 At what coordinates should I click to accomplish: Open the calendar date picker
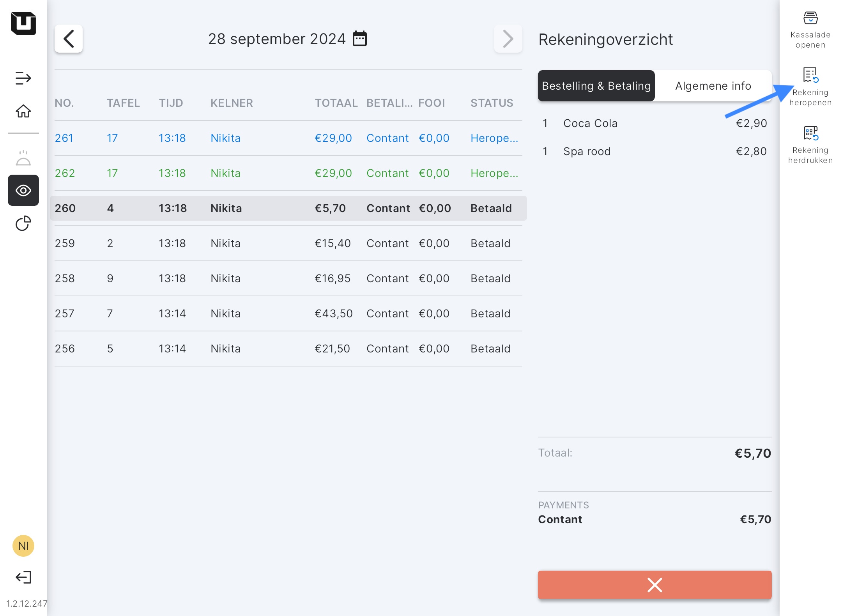pyautogui.click(x=359, y=39)
